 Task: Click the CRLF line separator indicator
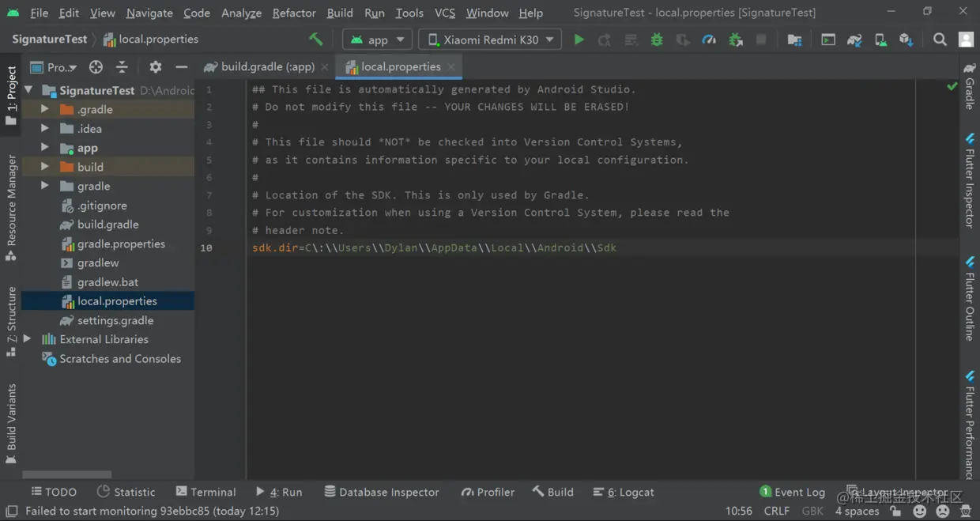pyautogui.click(x=777, y=511)
